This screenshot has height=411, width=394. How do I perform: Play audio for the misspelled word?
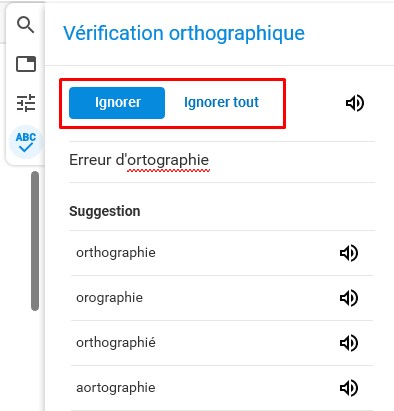[355, 103]
